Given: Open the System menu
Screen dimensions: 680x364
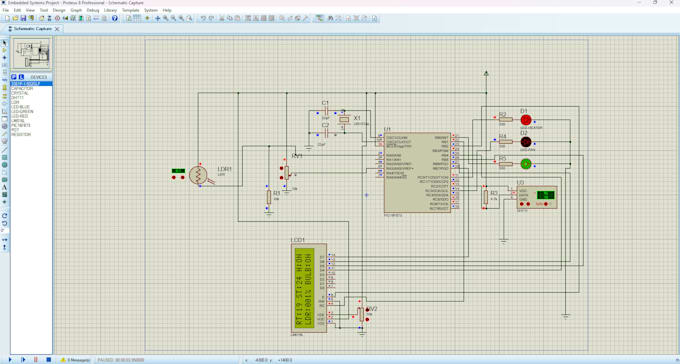Looking at the screenshot, I should pyautogui.click(x=151, y=10).
